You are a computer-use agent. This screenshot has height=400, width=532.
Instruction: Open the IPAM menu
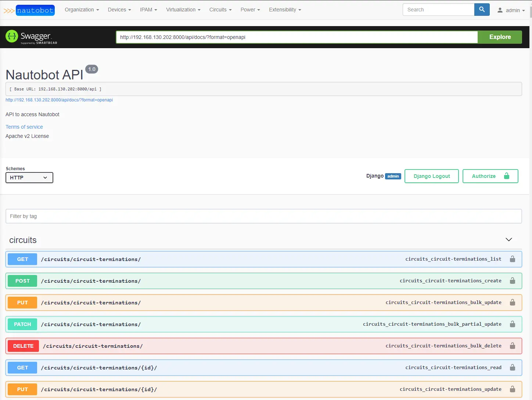[x=148, y=10]
